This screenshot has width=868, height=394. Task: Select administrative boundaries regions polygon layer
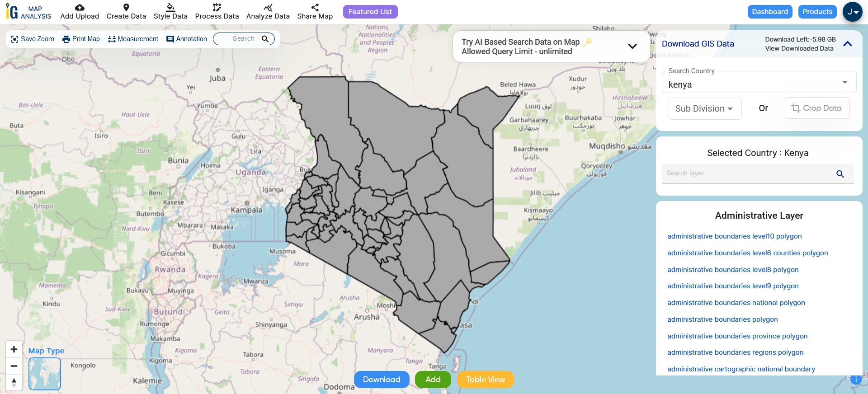pos(736,352)
